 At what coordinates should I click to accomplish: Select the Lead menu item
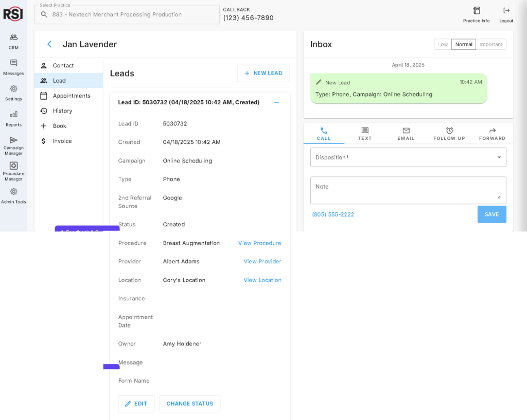(68, 81)
